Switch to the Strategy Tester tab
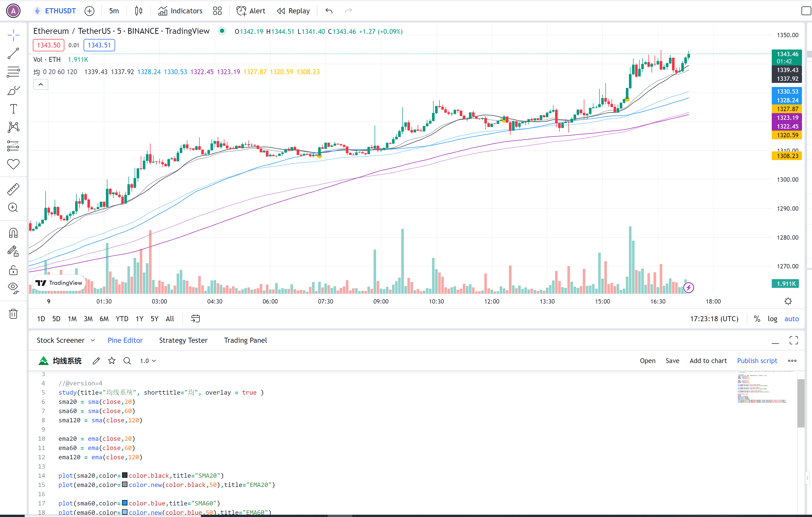Image resolution: width=812 pixels, height=517 pixels. 183,340
